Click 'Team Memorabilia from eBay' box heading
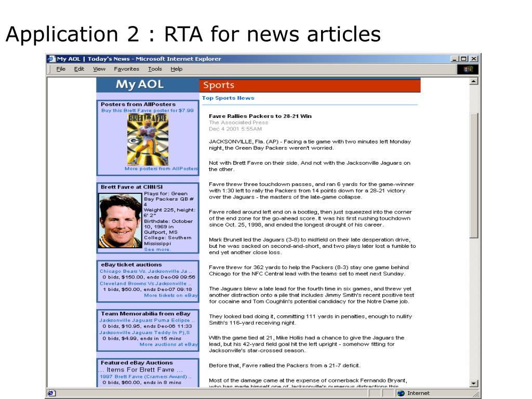Screen dimensions: 532x399 145,313
